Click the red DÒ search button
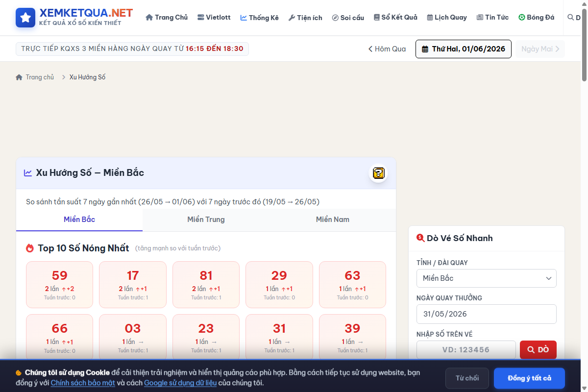Image resolution: width=588 pixels, height=392 pixels. click(538, 350)
